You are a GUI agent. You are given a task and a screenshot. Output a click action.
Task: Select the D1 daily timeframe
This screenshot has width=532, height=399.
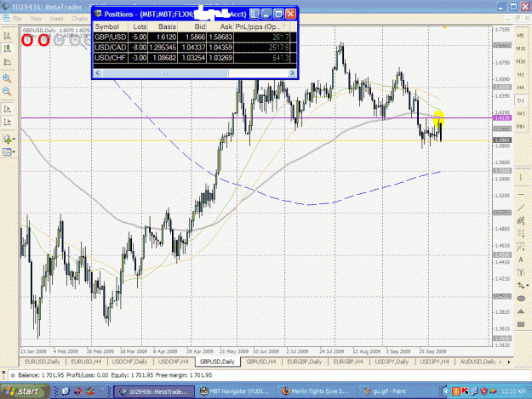click(x=520, y=100)
